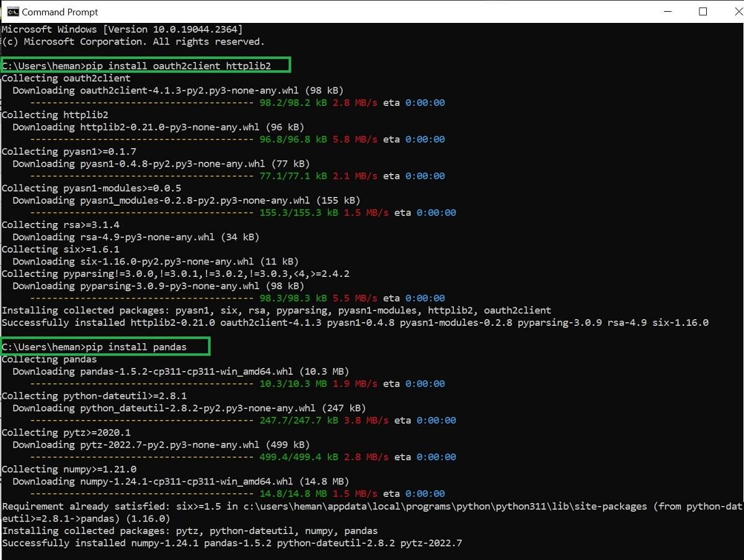Click the 'Collecting pandas' line

click(x=50, y=359)
